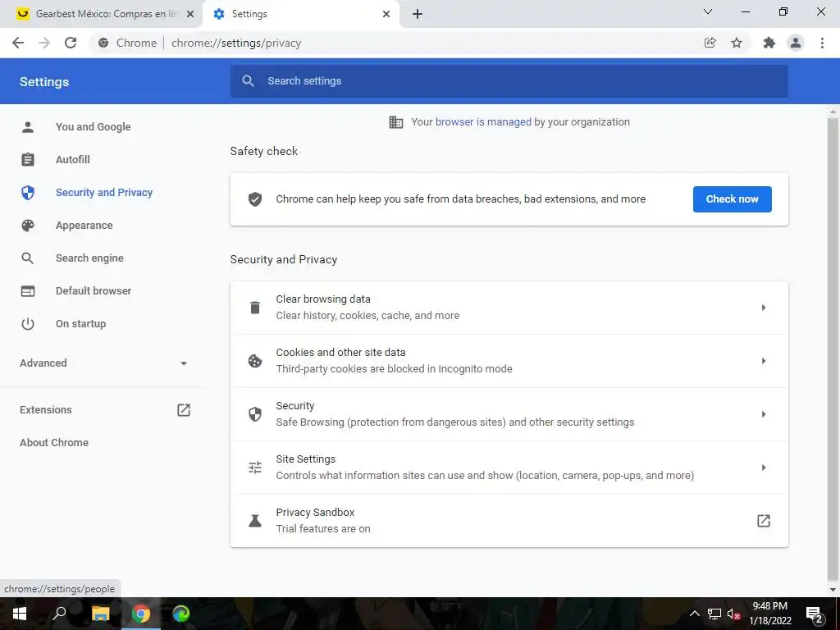The height and width of the screenshot is (630, 840).
Task: Click the address bar URL chrome://settings/privacy
Action: [236, 43]
